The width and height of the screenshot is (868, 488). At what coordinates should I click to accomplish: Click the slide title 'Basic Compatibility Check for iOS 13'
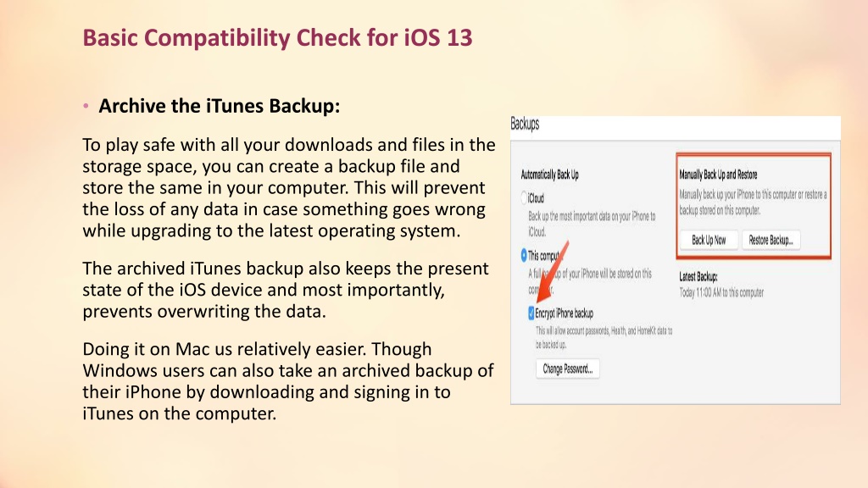(277, 37)
